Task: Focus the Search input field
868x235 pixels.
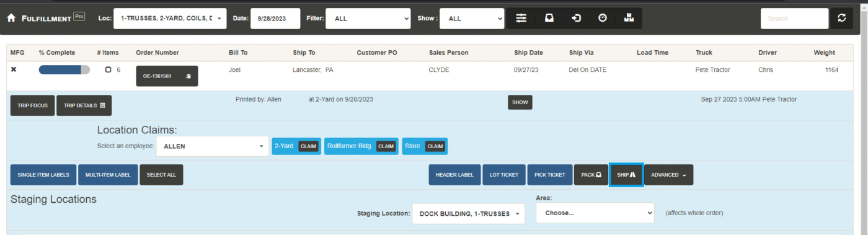Action: click(794, 19)
